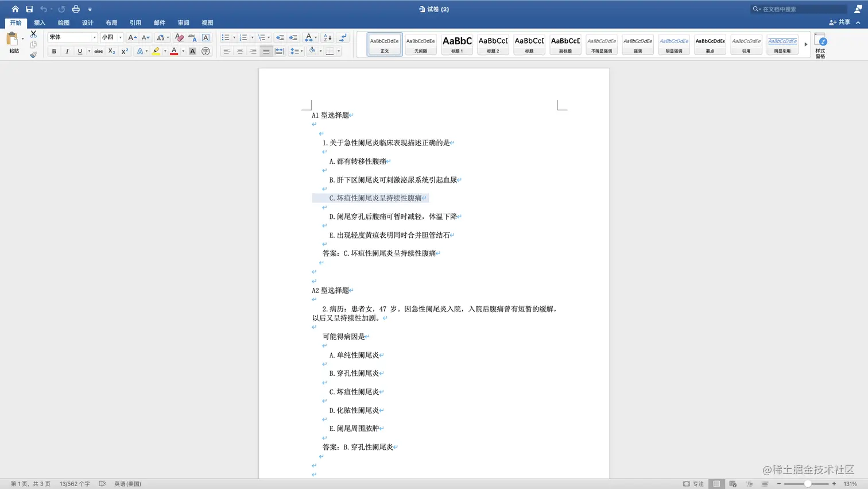The image size is (868, 489).
Task: Align text to the left
Action: point(227,51)
